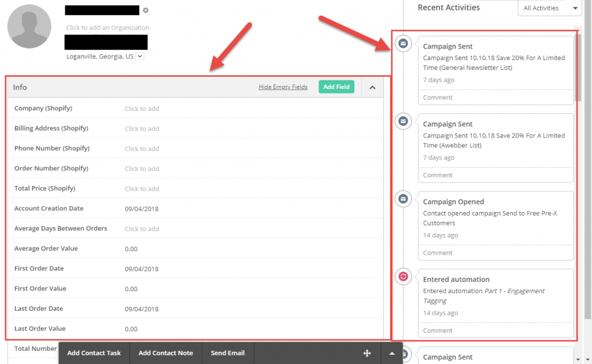Click the Entered automation activity title

click(456, 280)
